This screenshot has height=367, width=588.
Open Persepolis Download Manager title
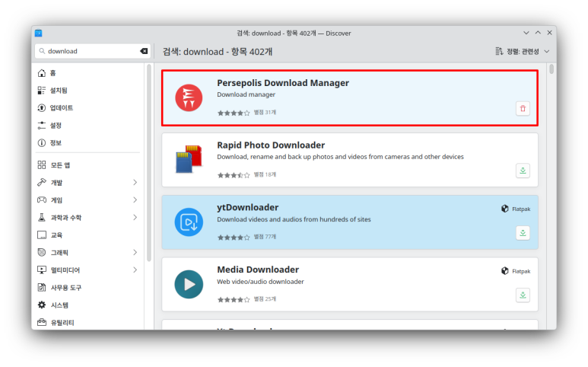click(x=283, y=83)
